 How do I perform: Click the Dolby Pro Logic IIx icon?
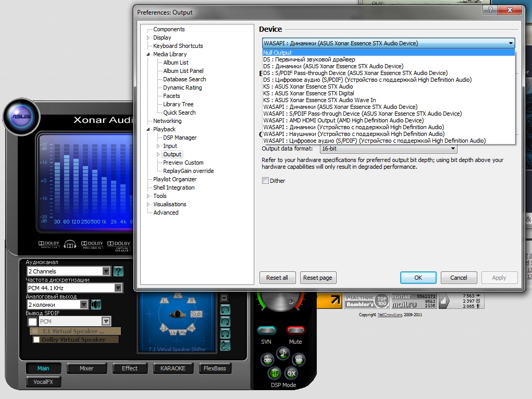(x=92, y=245)
